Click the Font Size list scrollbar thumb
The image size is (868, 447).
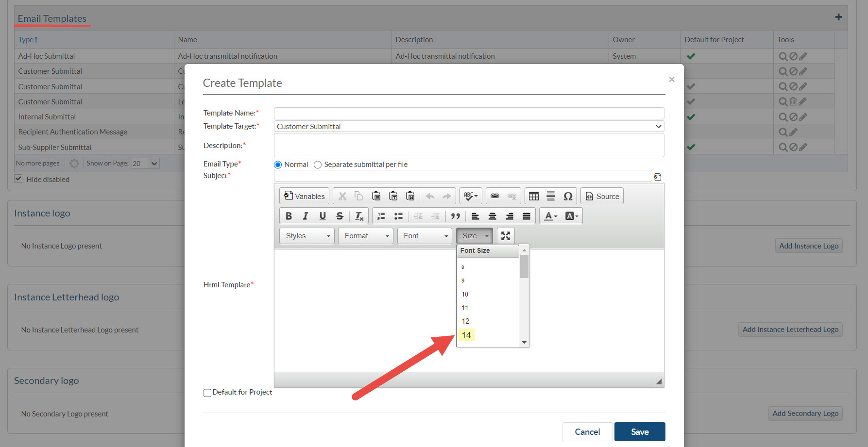(524, 266)
